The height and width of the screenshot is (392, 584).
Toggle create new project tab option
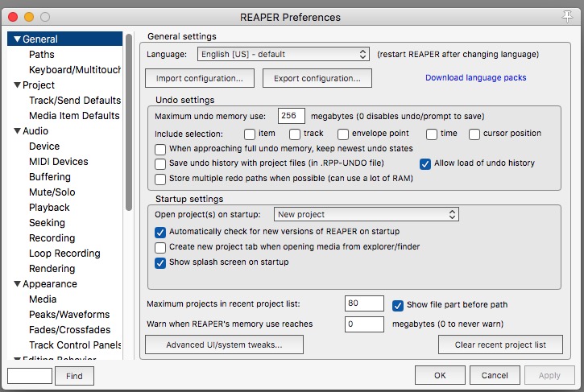(160, 248)
